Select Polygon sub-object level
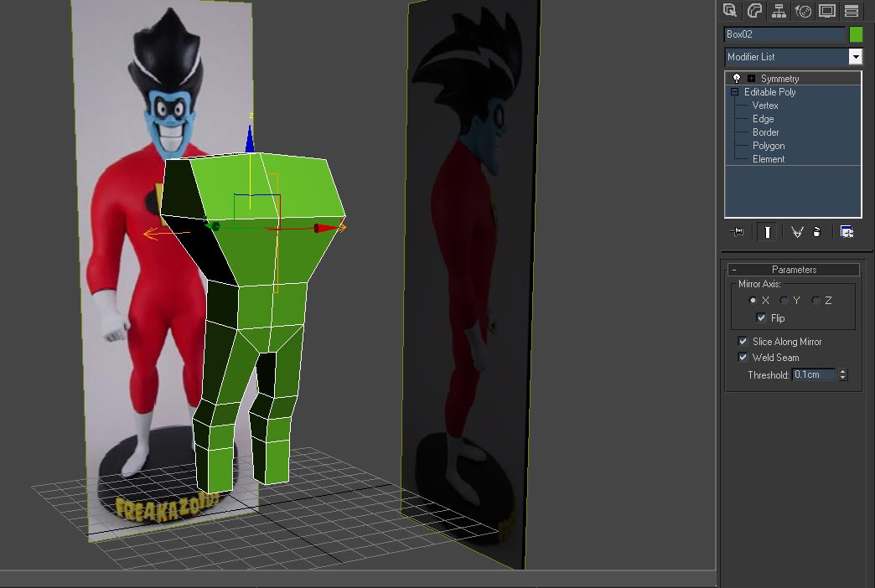This screenshot has height=588, width=875. [x=769, y=146]
